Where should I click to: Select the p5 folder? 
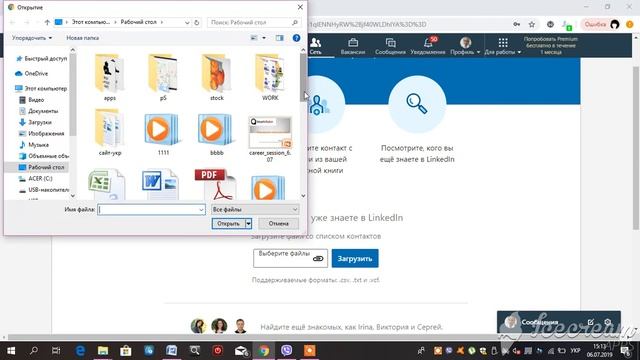coord(163,77)
